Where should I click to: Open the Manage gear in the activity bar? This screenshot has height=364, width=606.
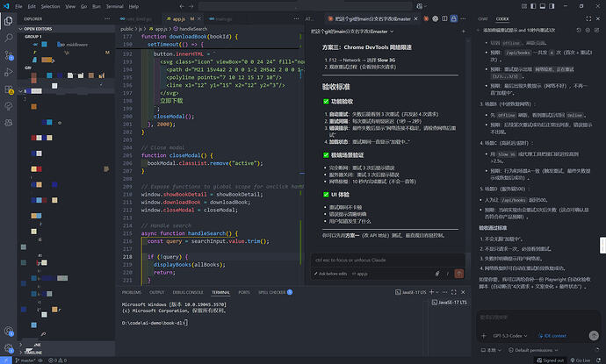coord(9,348)
